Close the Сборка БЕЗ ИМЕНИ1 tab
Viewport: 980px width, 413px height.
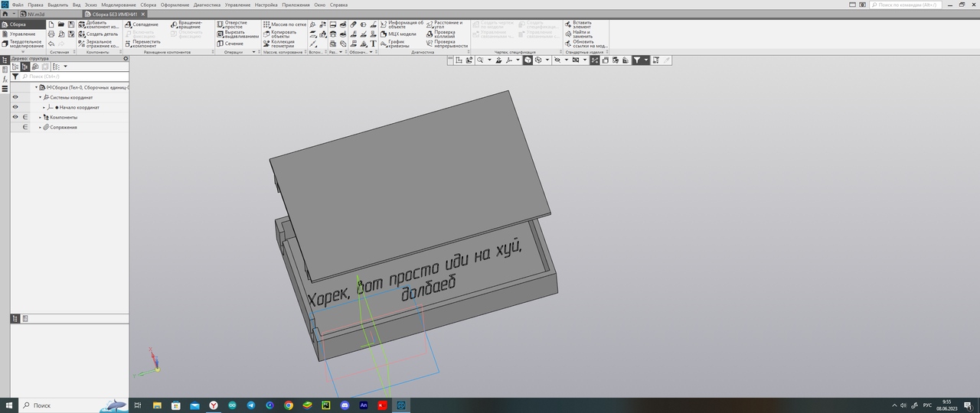point(144,15)
